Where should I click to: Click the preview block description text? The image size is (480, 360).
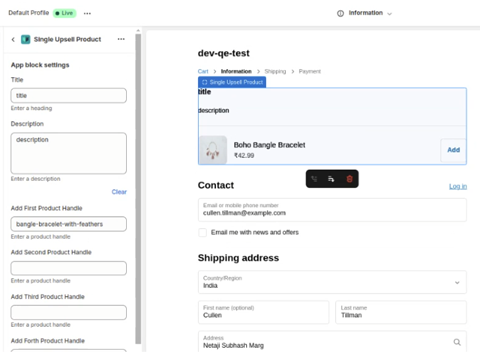[x=214, y=110]
